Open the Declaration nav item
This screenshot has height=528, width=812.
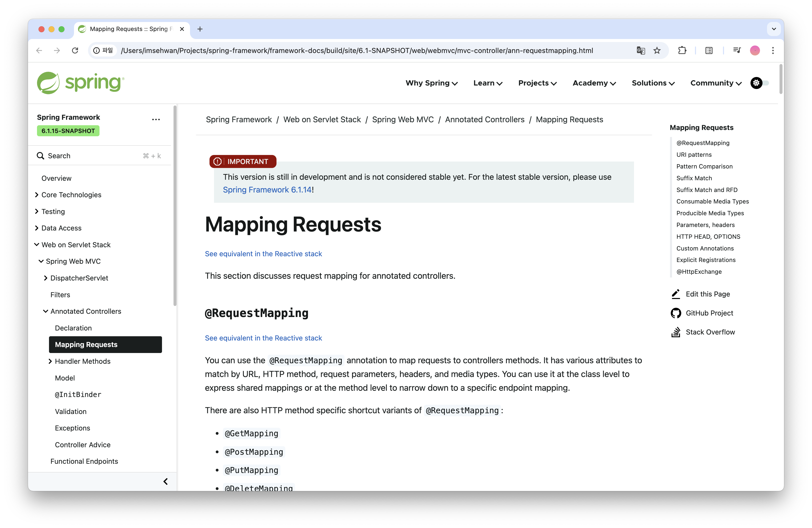click(73, 328)
